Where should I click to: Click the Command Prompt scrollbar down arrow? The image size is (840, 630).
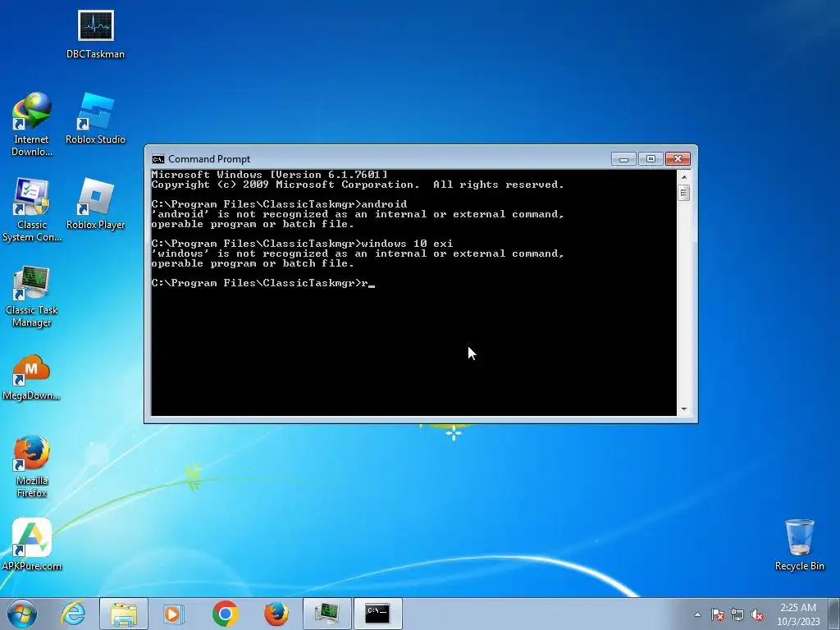(x=683, y=409)
